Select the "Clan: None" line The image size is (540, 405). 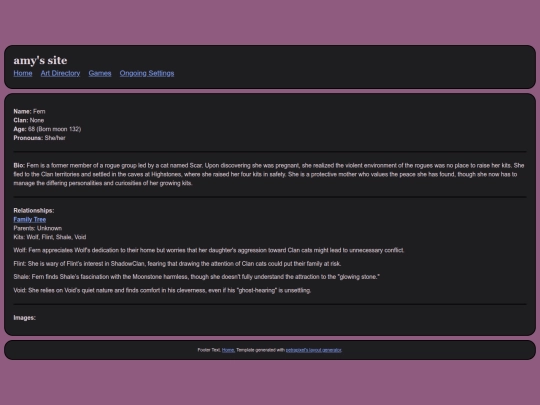pos(29,120)
